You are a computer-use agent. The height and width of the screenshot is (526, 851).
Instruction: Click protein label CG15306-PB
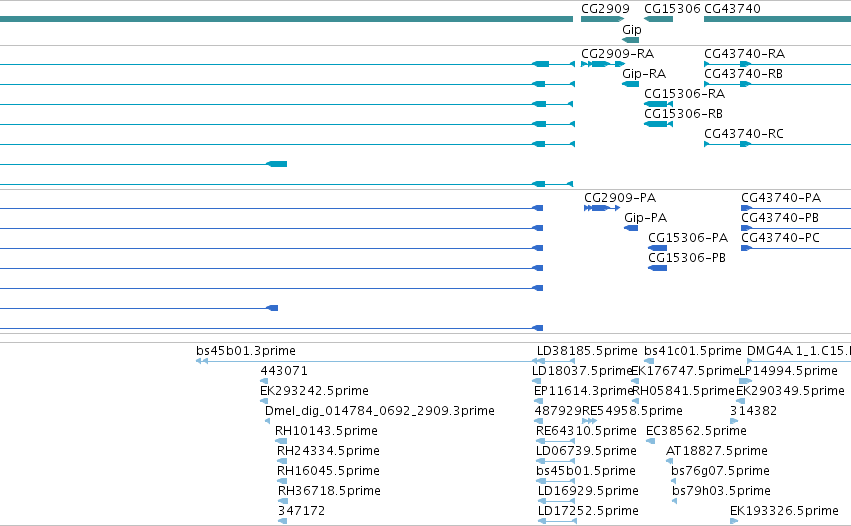pos(687,258)
